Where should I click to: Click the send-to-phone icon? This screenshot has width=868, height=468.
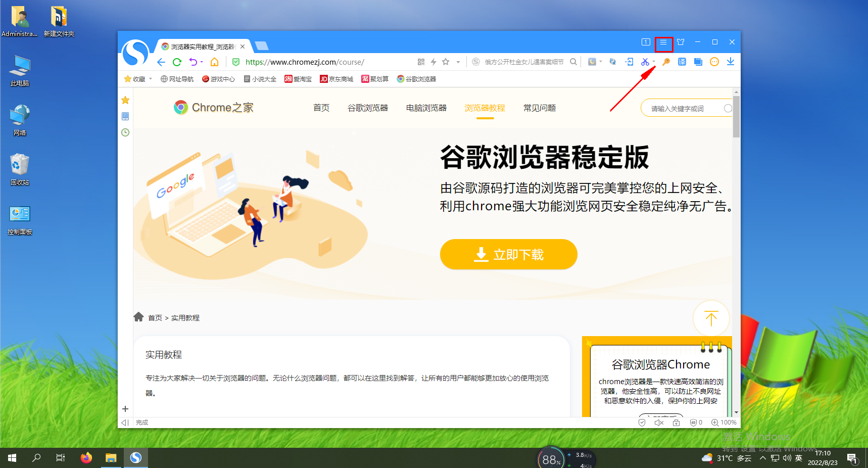tap(630, 62)
